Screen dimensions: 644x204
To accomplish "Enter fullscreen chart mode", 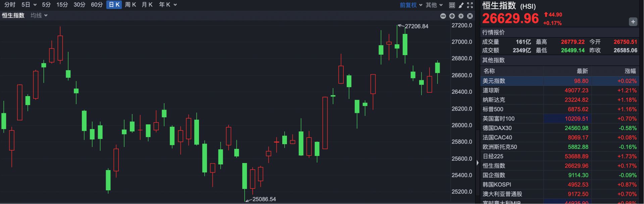I will point(470,5).
